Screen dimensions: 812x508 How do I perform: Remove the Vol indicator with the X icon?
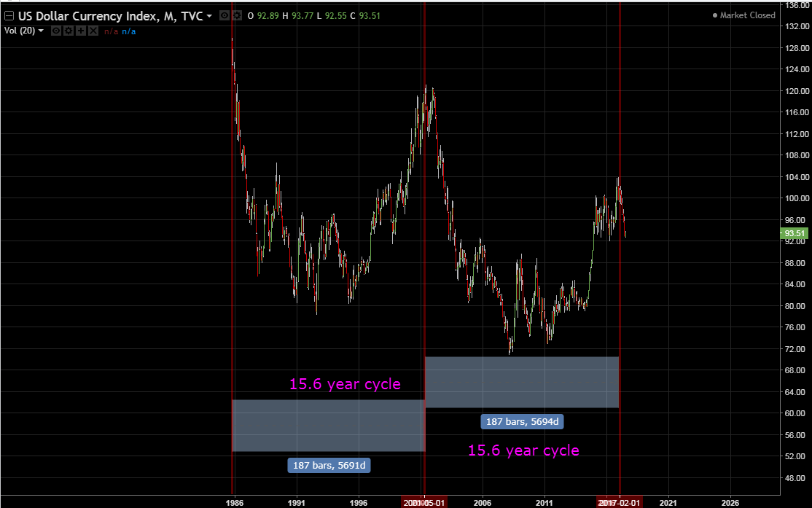pos(93,31)
